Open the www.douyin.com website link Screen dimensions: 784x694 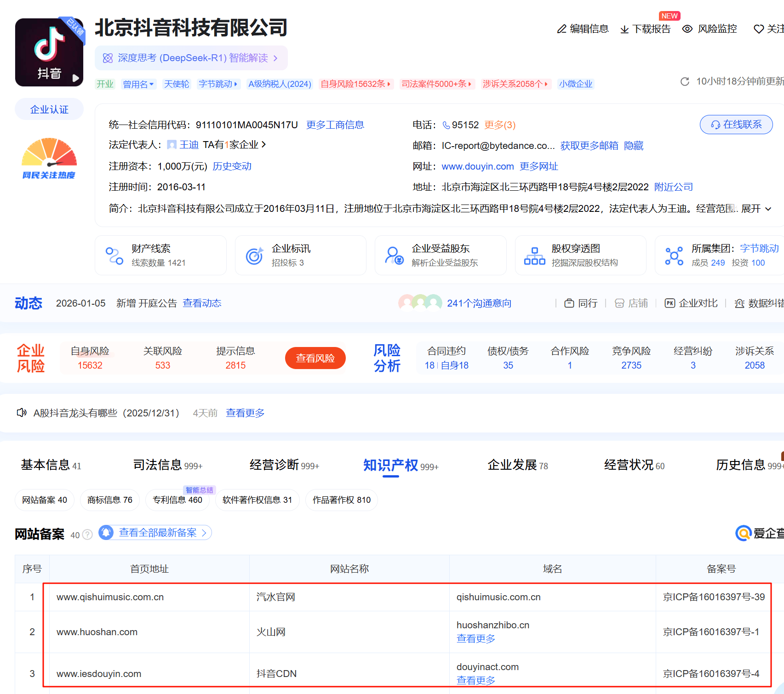click(478, 166)
